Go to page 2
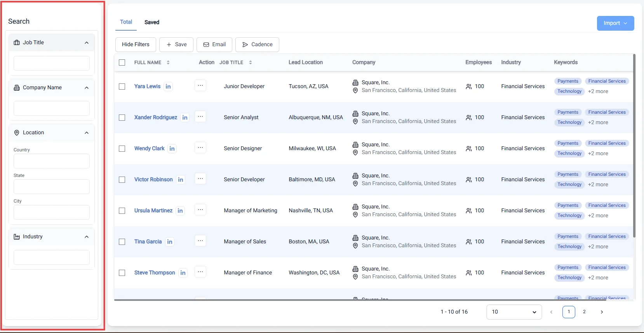The height and width of the screenshot is (333, 644). [584, 312]
